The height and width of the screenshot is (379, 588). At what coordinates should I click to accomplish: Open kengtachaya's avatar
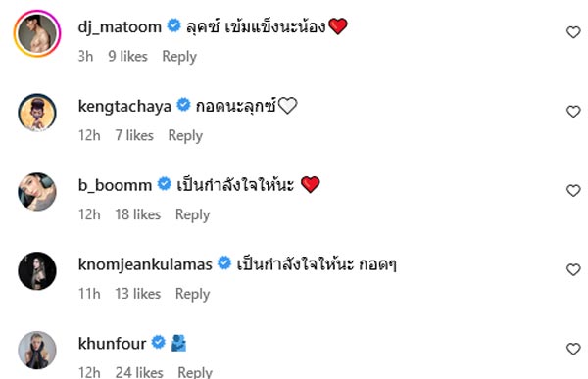[x=37, y=113]
